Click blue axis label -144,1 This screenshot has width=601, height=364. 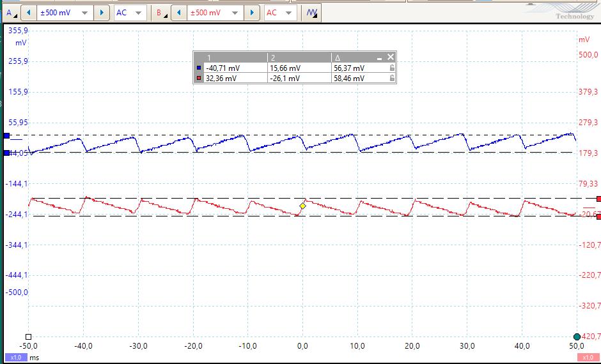click(17, 184)
